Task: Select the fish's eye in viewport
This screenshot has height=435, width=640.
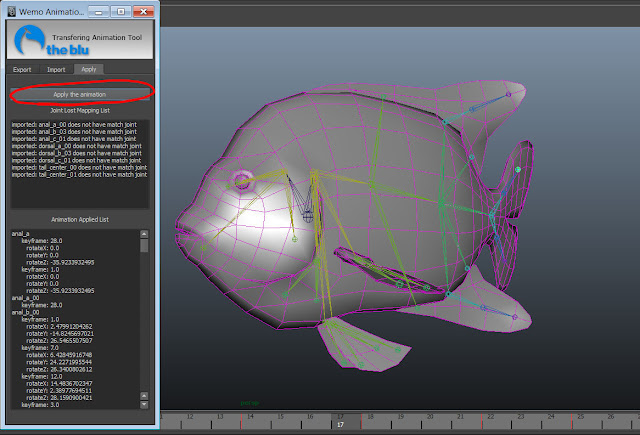Action: [x=243, y=182]
